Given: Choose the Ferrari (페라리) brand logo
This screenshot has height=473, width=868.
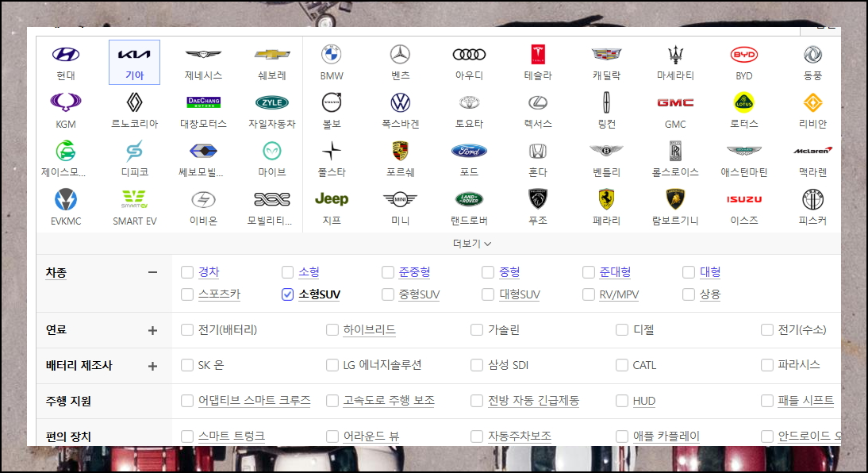Looking at the screenshot, I should tap(607, 199).
